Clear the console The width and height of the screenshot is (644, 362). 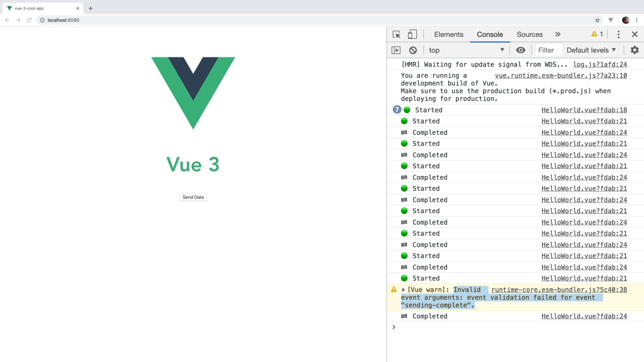(x=413, y=50)
